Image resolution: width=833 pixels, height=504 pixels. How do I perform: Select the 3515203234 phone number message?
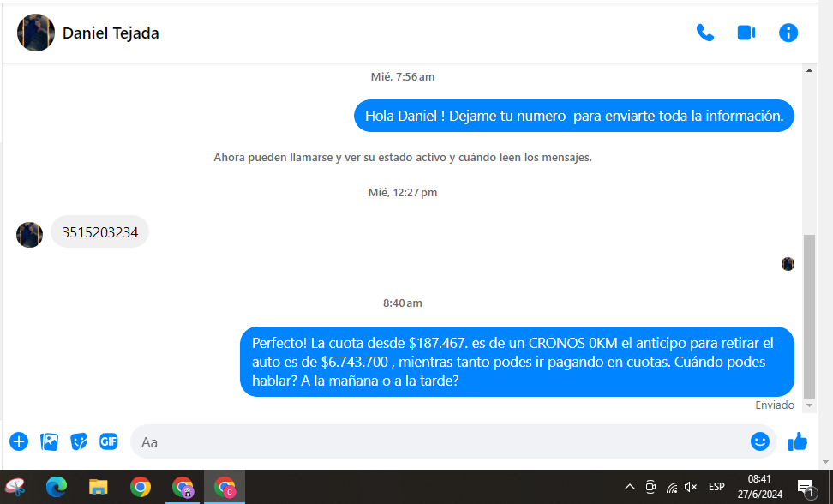tap(100, 232)
